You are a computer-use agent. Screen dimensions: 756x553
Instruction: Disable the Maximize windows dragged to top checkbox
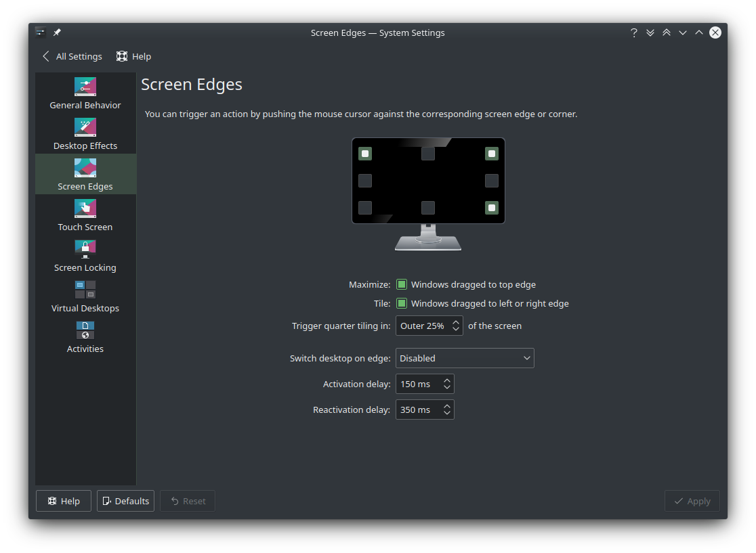pos(402,284)
